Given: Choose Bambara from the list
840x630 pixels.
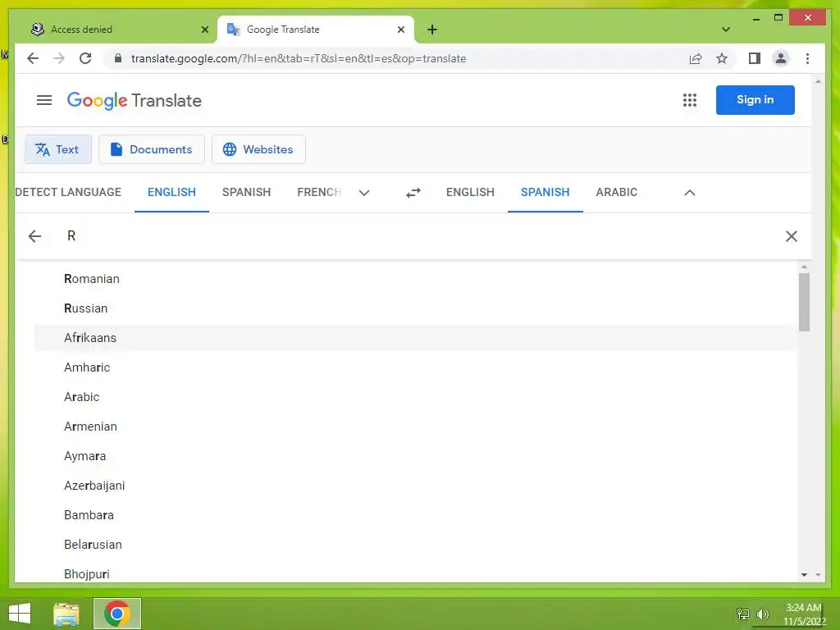Looking at the screenshot, I should tap(416, 515).
